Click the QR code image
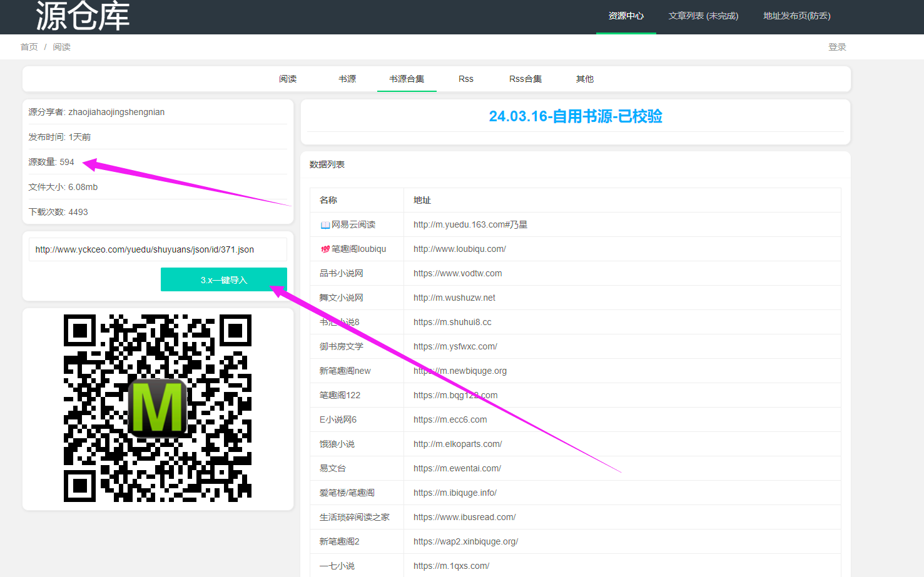 point(158,408)
